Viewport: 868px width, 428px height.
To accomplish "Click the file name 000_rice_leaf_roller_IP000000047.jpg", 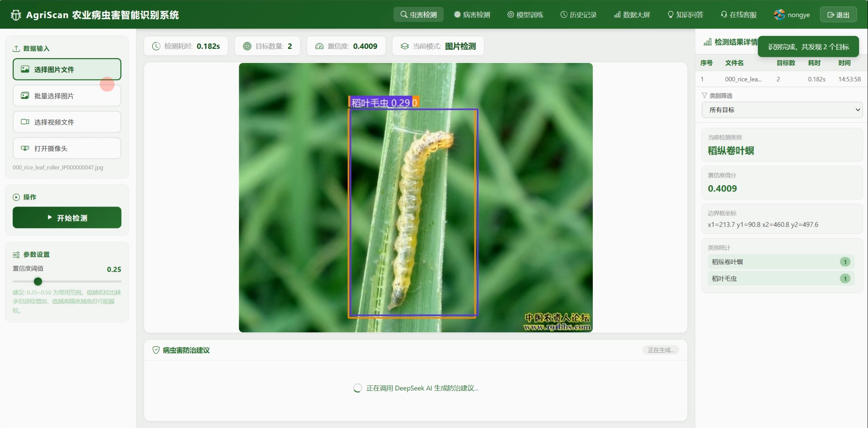I will [x=58, y=167].
